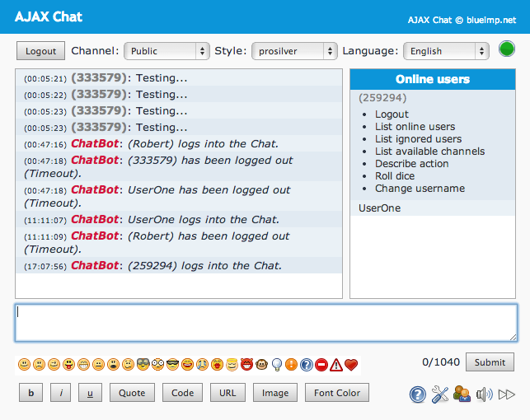Focus the chat message text input box

(x=265, y=323)
